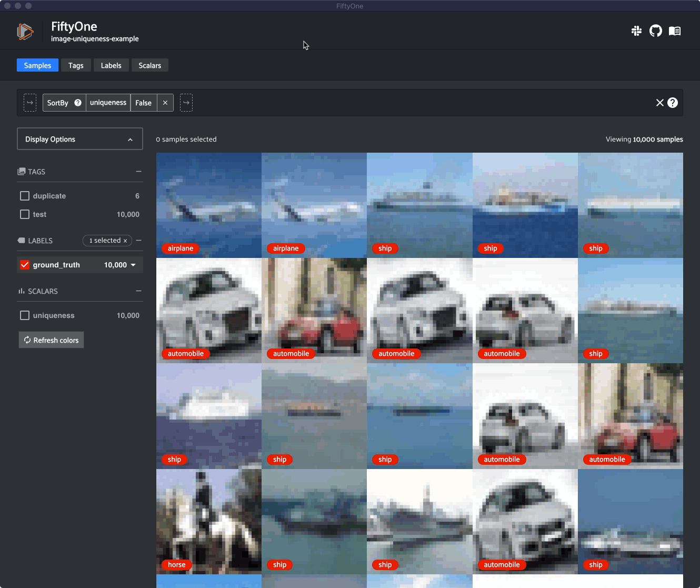Expand the ground_truth dropdown arrow
Screen dimensions: 700x588
click(x=133, y=265)
